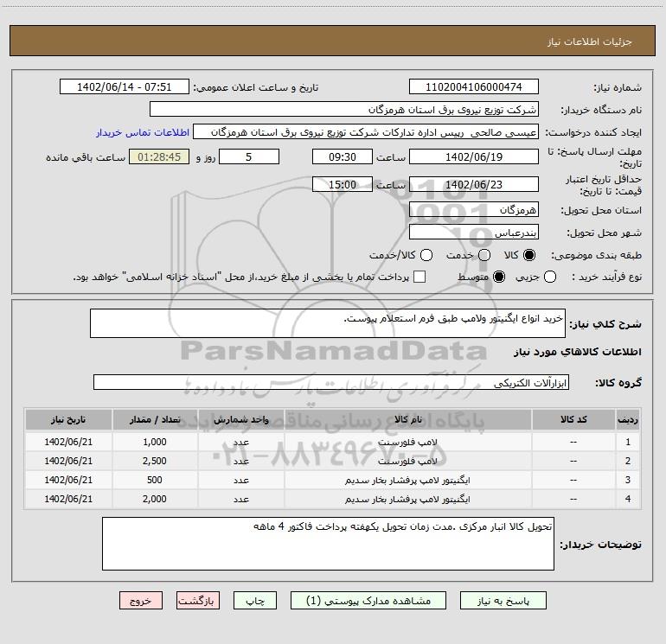Click the کد کالا column header
This screenshot has height=644, width=666.
573,419
